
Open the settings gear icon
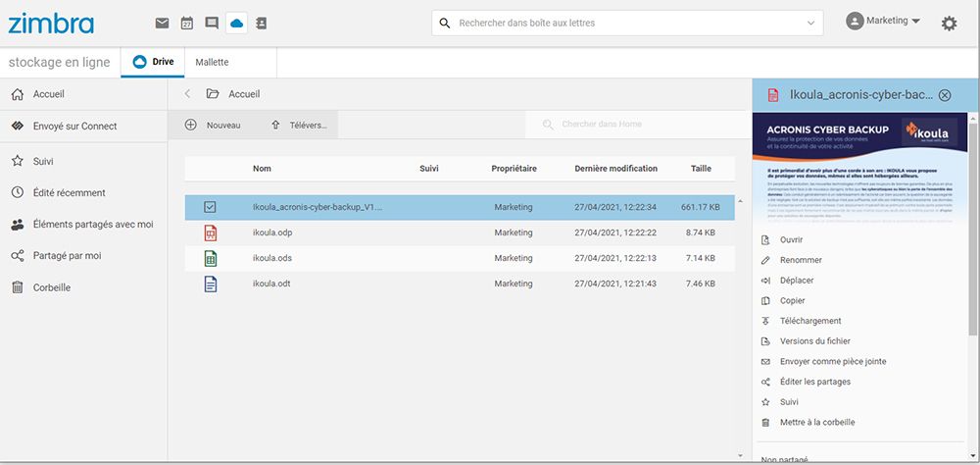coord(949,24)
